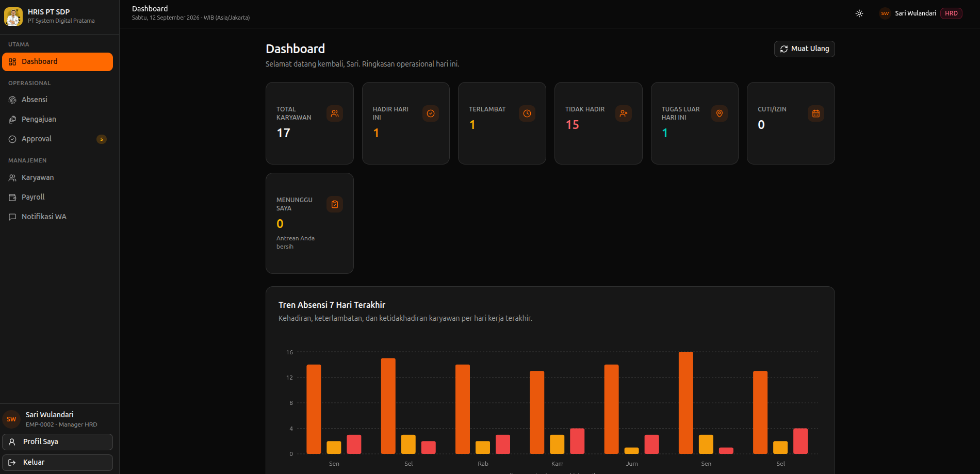Click the Keluar logout button
This screenshot has width=980, height=474.
click(57, 463)
